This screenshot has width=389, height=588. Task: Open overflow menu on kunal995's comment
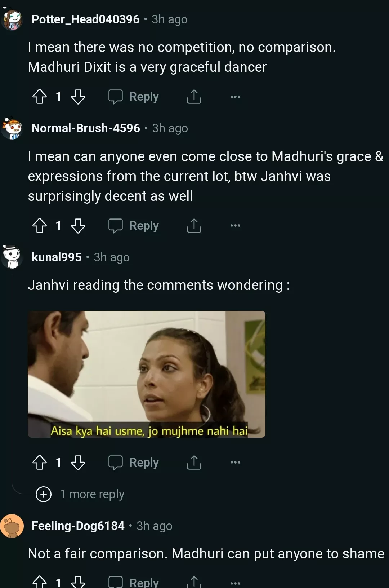click(x=235, y=463)
